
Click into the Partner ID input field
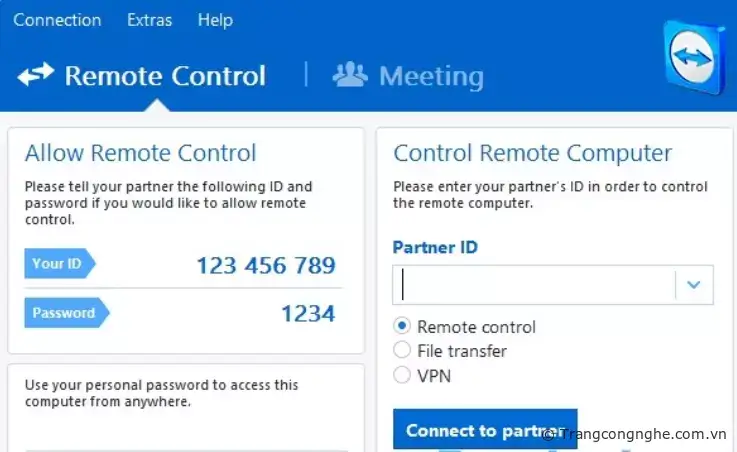535,285
